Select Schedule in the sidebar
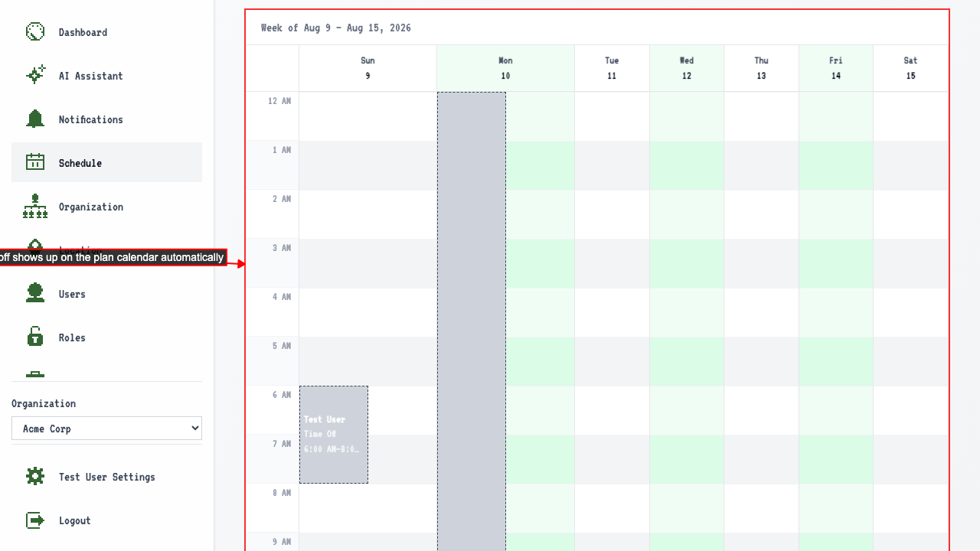 [x=106, y=162]
